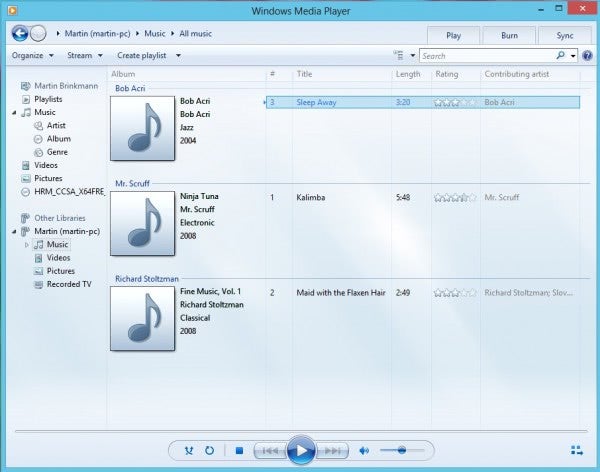
Task: Click Fine Music, Vol. 1 album thumbnail
Action: tap(142, 318)
